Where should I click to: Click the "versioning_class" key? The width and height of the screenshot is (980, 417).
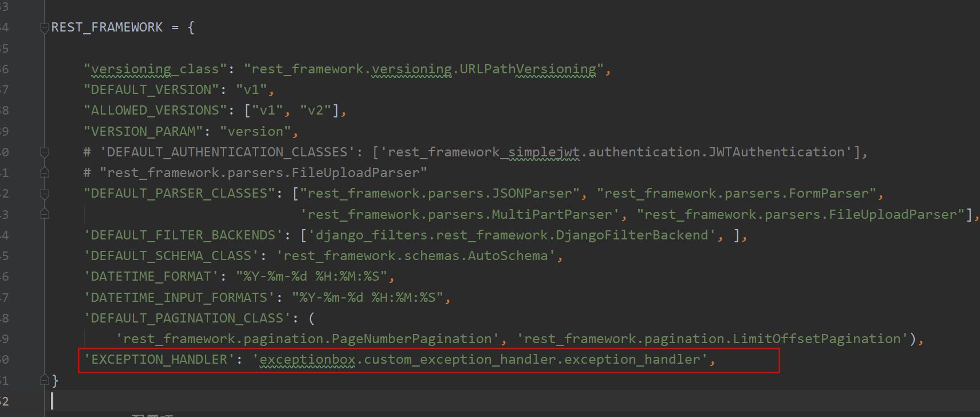(x=155, y=69)
